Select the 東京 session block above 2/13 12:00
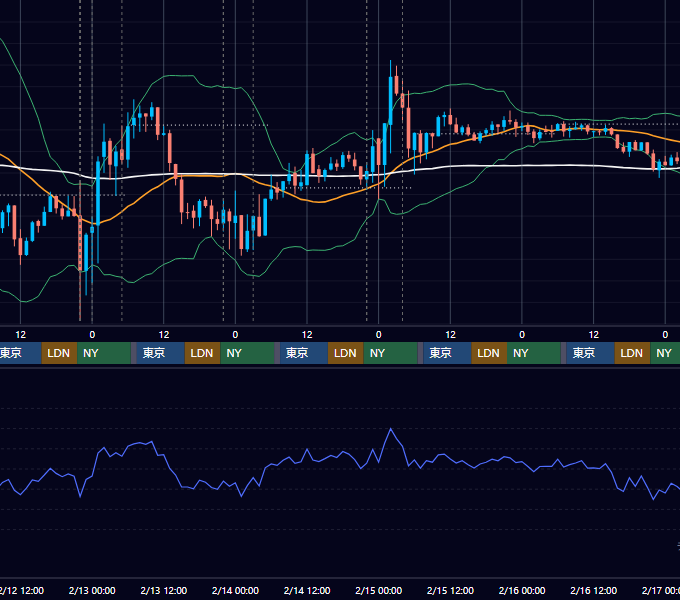The width and height of the screenshot is (680, 600). click(x=160, y=353)
